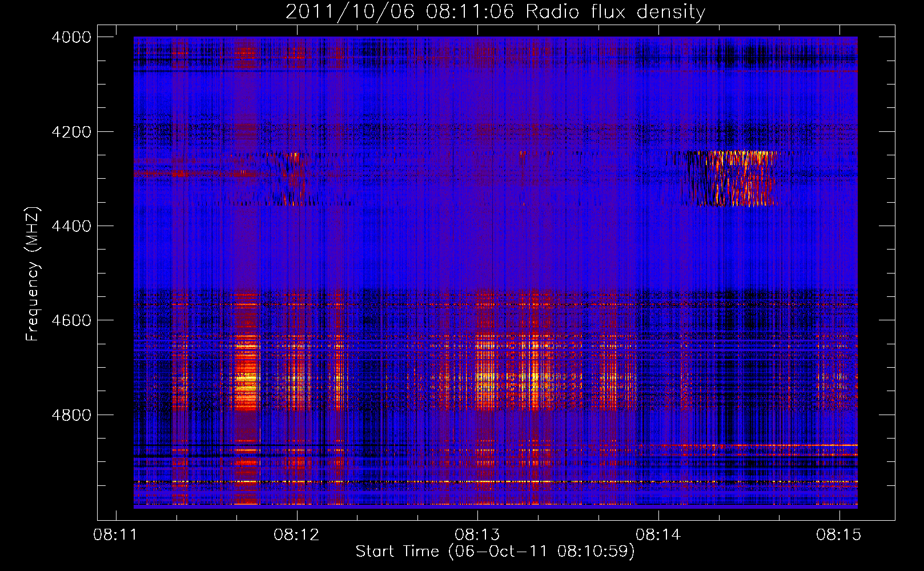The height and width of the screenshot is (571, 924).
Task: Click the 4600 frequency tick label
Action: click(x=71, y=320)
